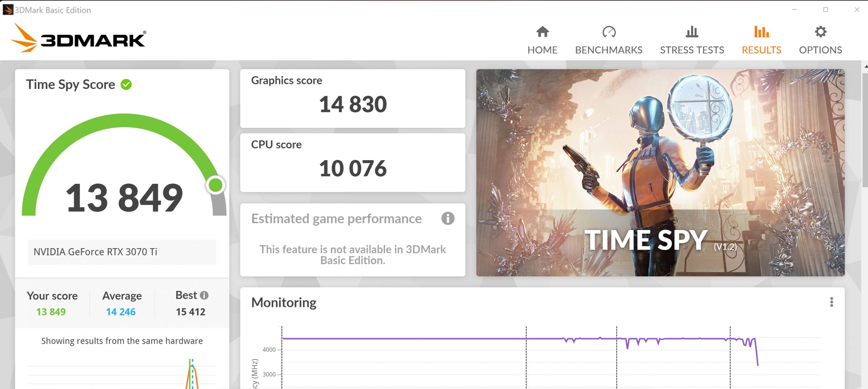
Task: Click the score distribution chart peak
Action: pyautogui.click(x=192, y=366)
